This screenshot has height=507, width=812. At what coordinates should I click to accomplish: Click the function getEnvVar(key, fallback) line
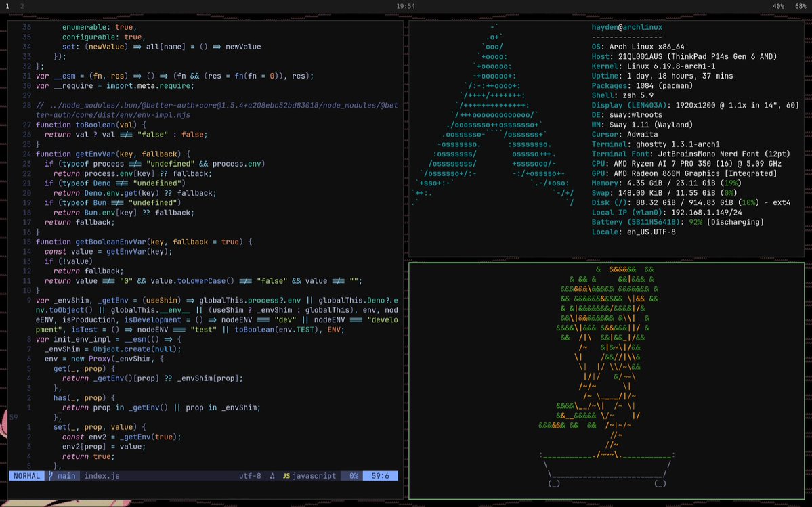(x=113, y=154)
